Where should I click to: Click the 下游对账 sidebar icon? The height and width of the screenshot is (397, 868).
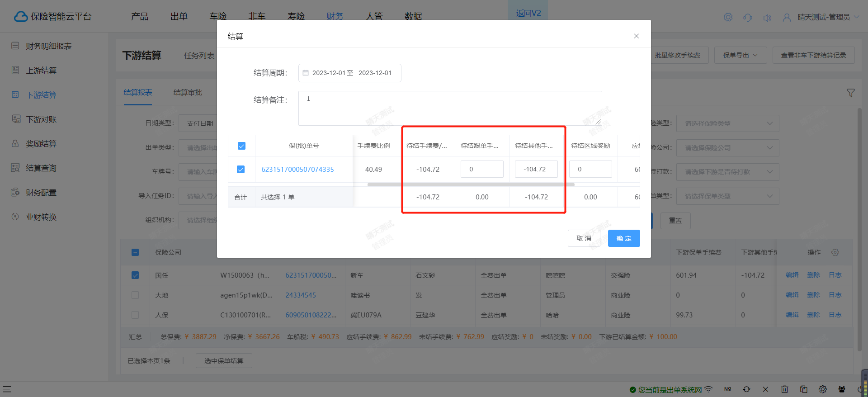(x=16, y=119)
